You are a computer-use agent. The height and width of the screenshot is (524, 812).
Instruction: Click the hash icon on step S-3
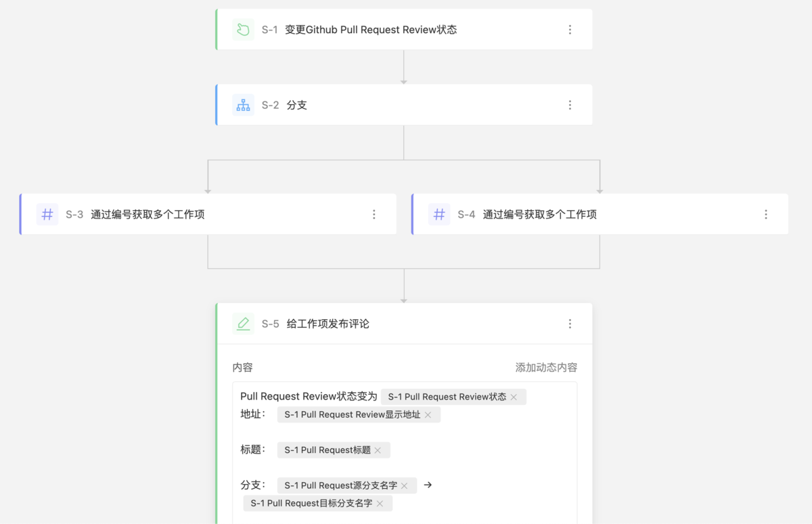coord(47,214)
